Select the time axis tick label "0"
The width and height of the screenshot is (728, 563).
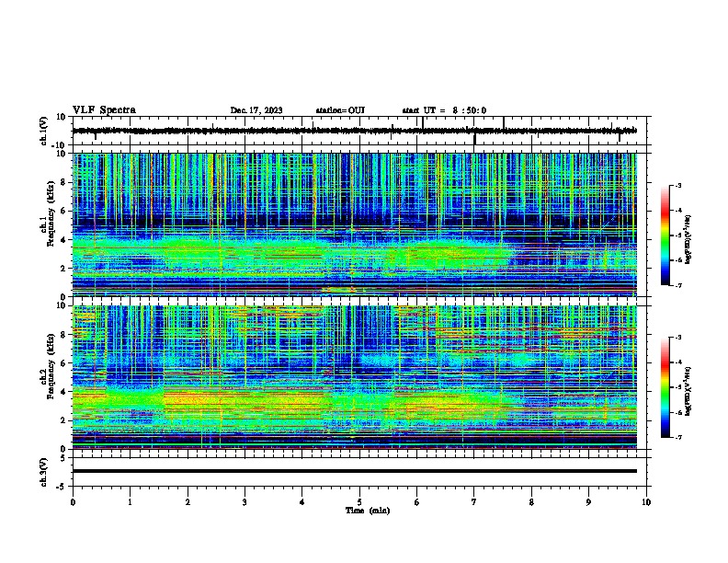click(x=73, y=502)
